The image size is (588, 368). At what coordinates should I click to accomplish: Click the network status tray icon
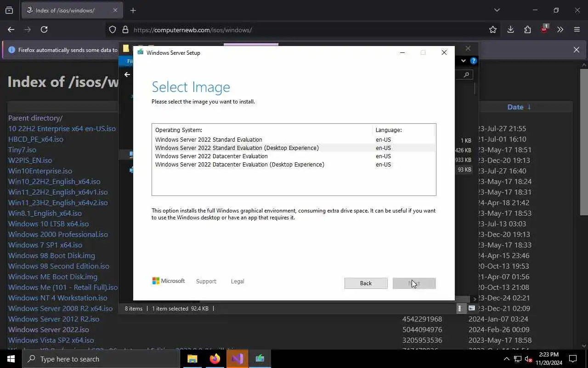[x=518, y=359]
